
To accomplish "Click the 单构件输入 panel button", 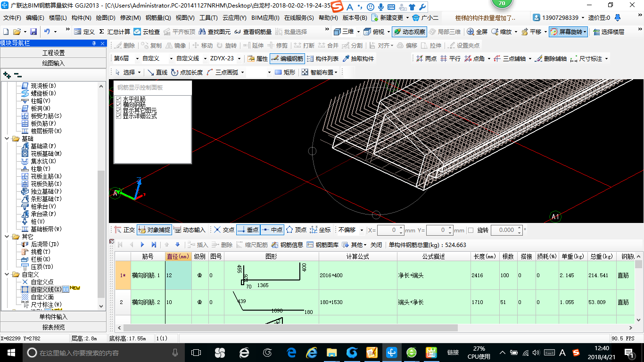I will [53, 317].
